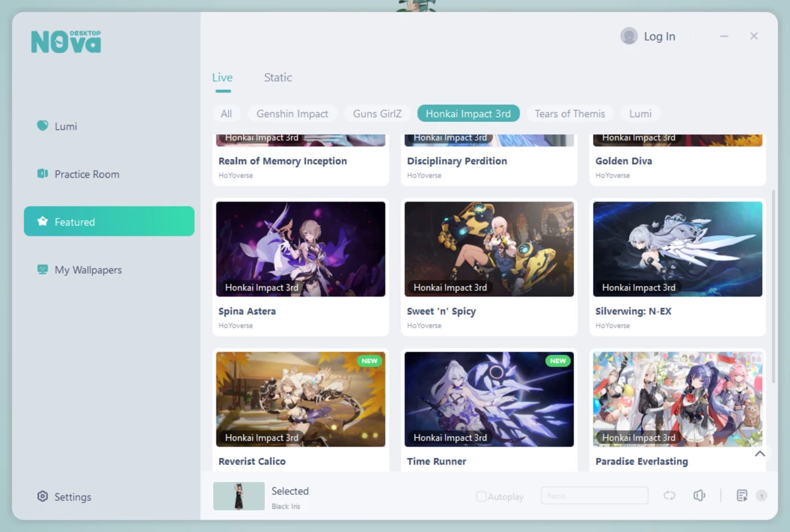Click the Sweet 'n' Spicy title text

tap(441, 311)
